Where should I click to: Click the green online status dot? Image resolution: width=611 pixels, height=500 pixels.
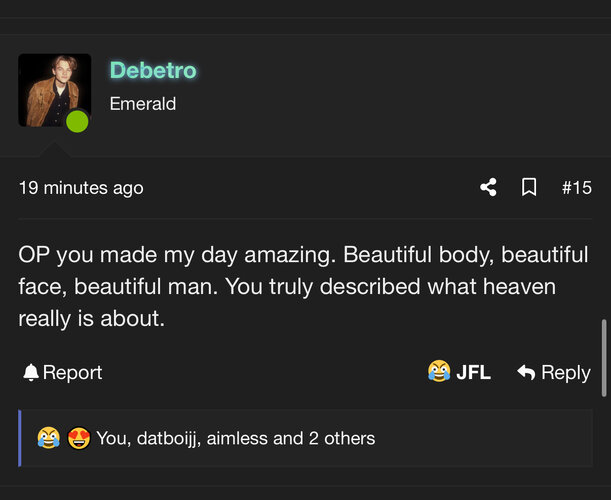pyautogui.click(x=77, y=122)
